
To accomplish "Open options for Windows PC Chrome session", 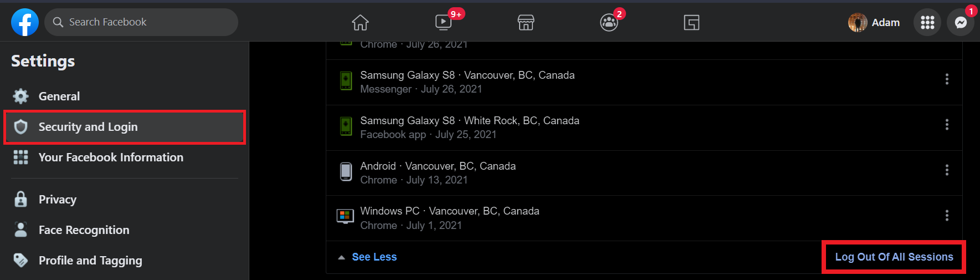I will 947,215.
